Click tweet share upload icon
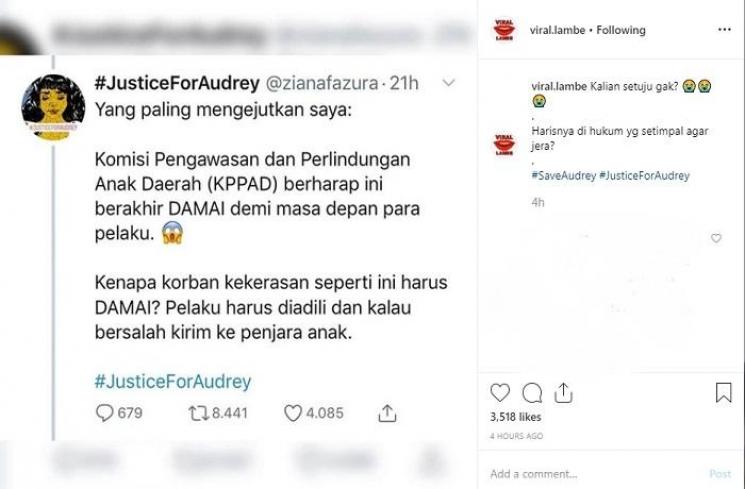Viewport: 745px width, 489px height. click(x=387, y=413)
